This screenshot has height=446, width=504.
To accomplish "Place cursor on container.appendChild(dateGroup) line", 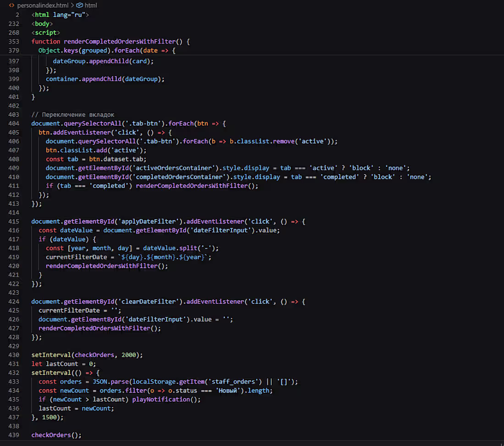I will pos(105,79).
